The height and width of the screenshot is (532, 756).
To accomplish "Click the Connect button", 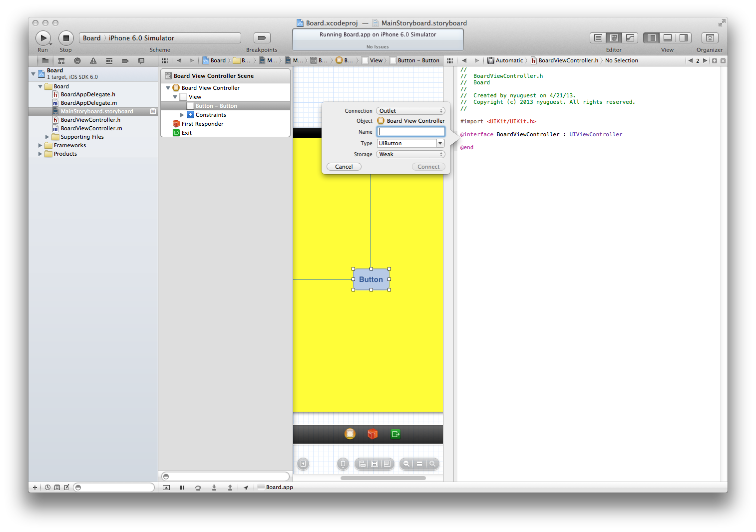I will pyautogui.click(x=428, y=167).
